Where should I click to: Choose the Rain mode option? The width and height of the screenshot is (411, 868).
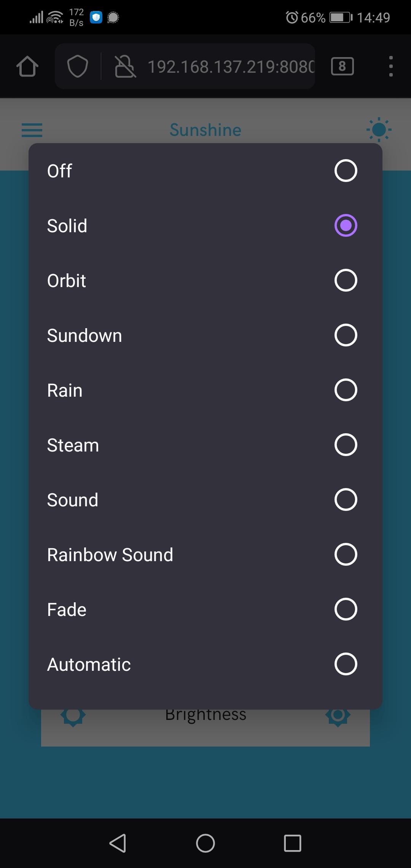(x=205, y=390)
